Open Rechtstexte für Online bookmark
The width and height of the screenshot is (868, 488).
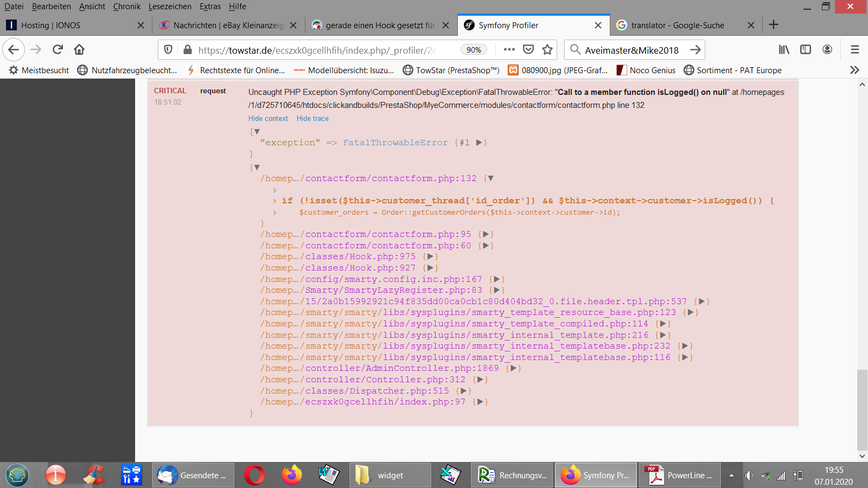tap(236, 70)
